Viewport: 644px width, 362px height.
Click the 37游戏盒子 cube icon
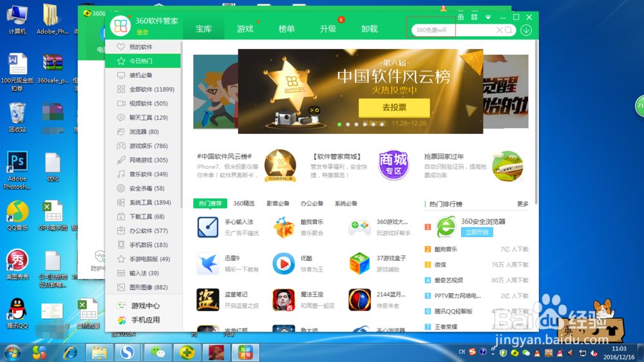coord(359,263)
